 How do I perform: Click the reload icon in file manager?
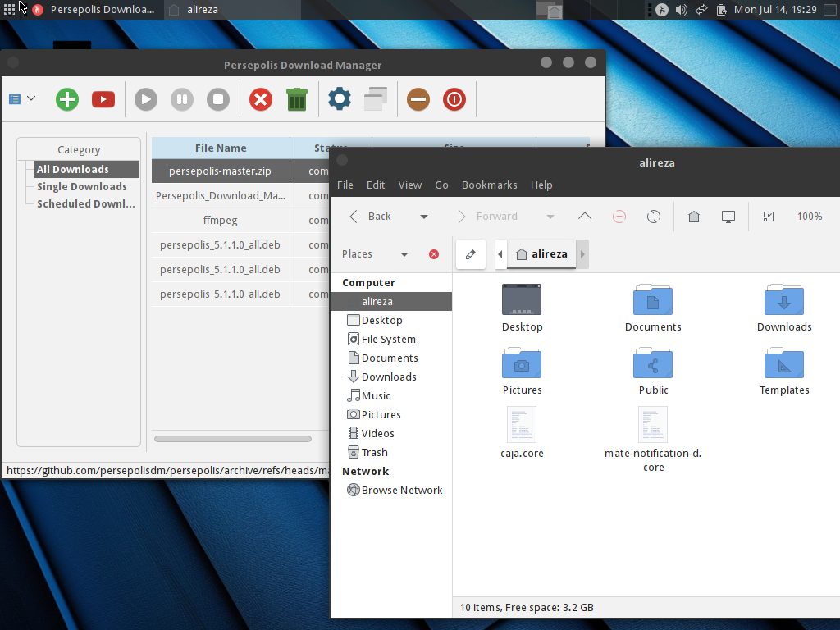(654, 217)
